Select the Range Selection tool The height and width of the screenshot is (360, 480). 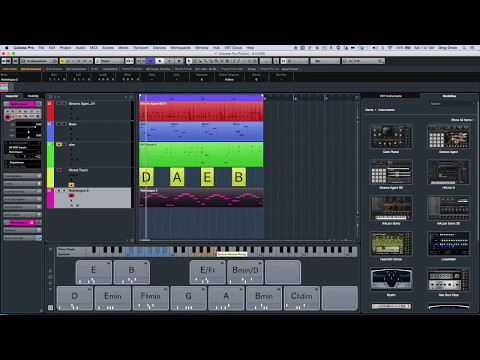pos(195,61)
